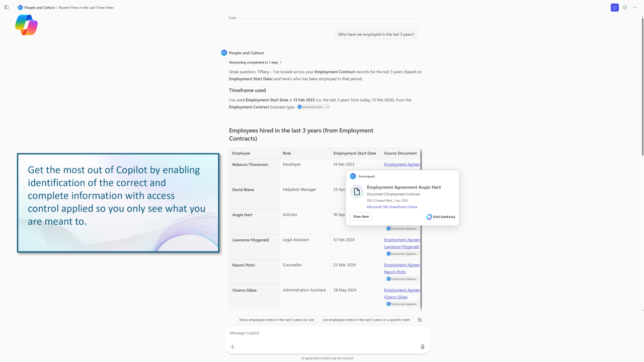The height and width of the screenshot is (362, 644).
Task: Click the Counsellor role cell
Action: coord(305,272)
